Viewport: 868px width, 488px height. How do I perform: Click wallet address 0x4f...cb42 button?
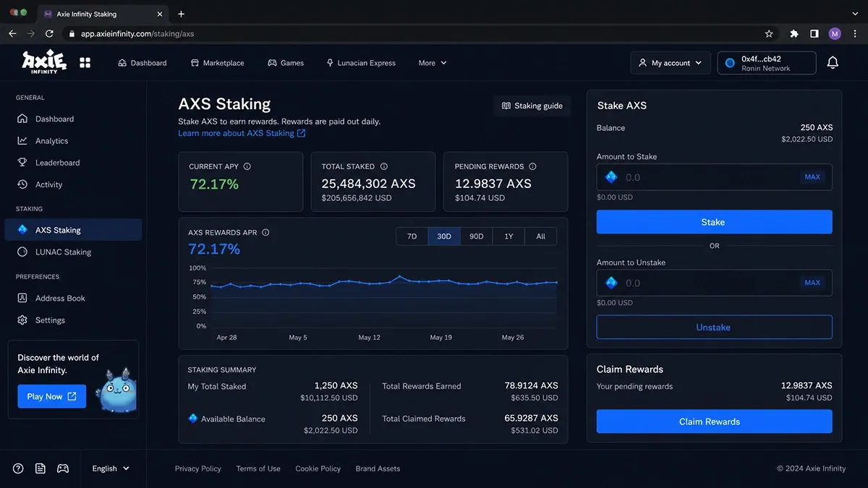pos(767,63)
